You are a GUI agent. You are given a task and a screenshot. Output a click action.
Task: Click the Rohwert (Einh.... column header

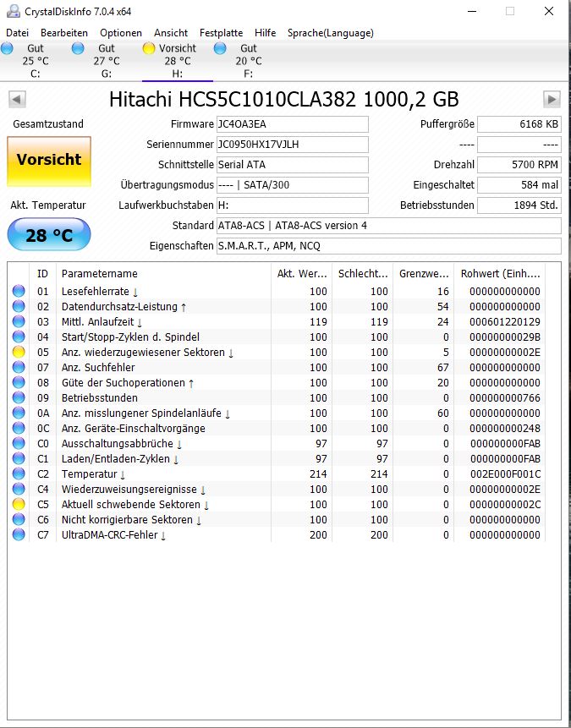pos(500,273)
